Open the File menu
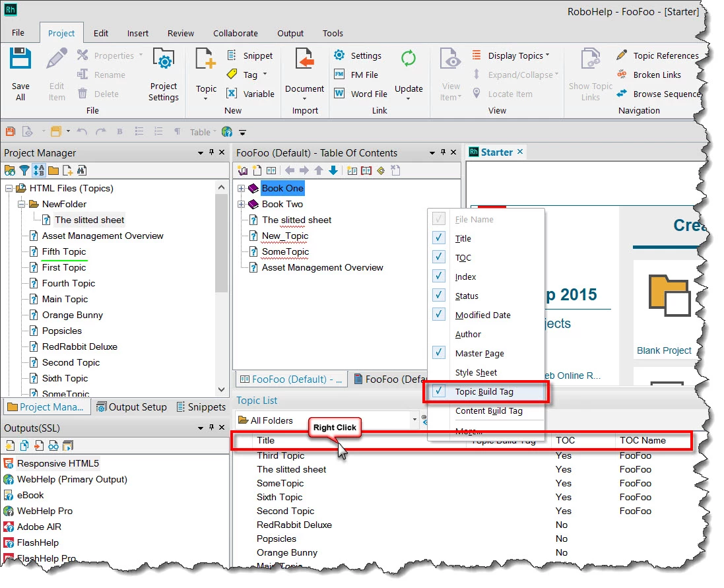The image size is (724, 588). tap(18, 33)
